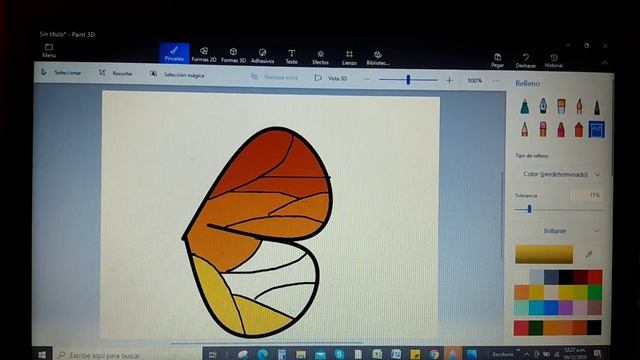Open the Texto tab
640x360 pixels.
pos(291,56)
